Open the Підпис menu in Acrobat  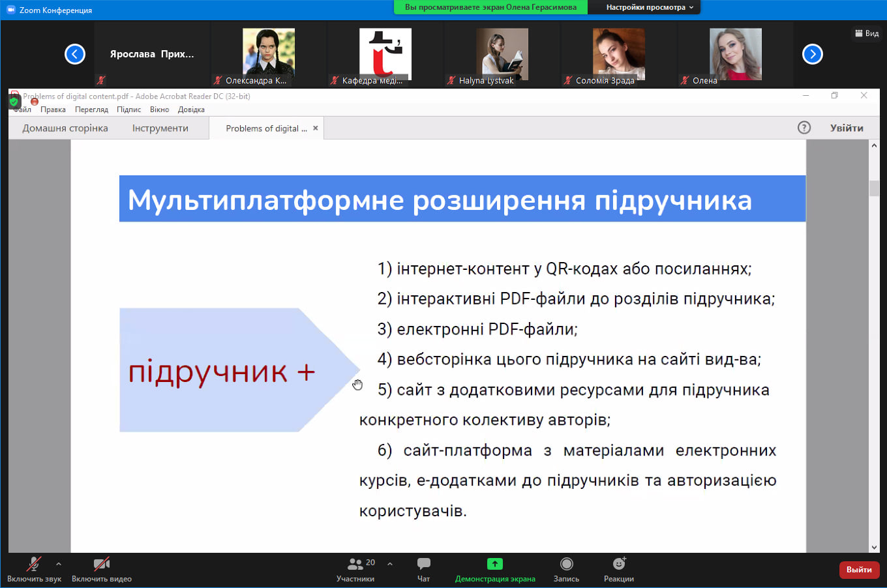[128, 110]
